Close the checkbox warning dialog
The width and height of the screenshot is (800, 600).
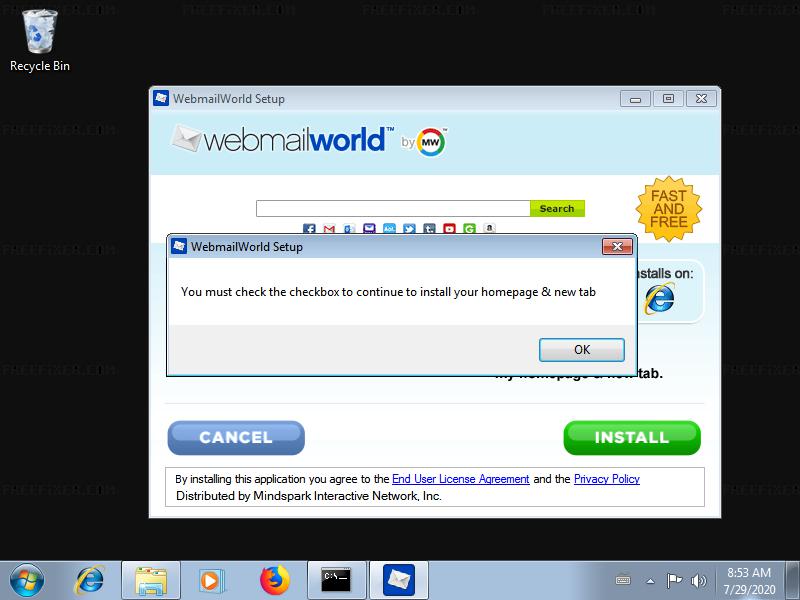coord(617,246)
